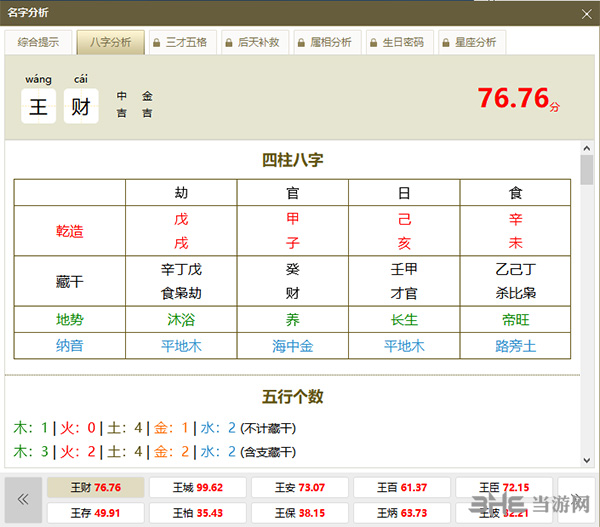Image resolution: width=600 pixels, height=527 pixels.
Task: Choose the name 王存 49.91
Action: click(x=96, y=513)
